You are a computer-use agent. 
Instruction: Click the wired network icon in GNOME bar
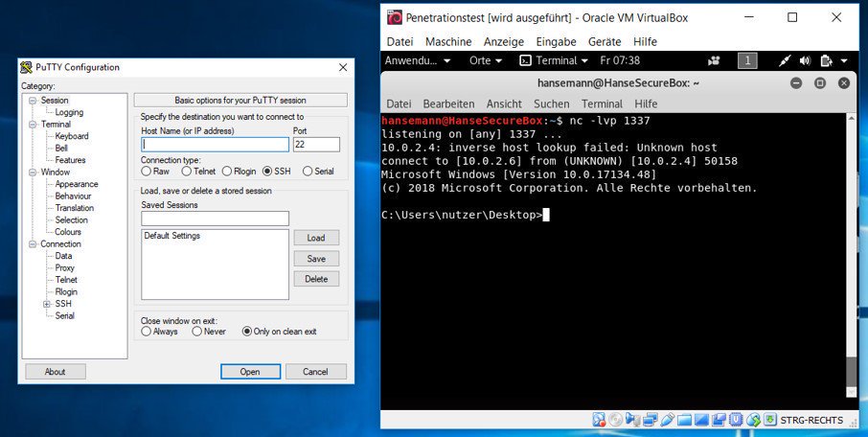point(785,61)
